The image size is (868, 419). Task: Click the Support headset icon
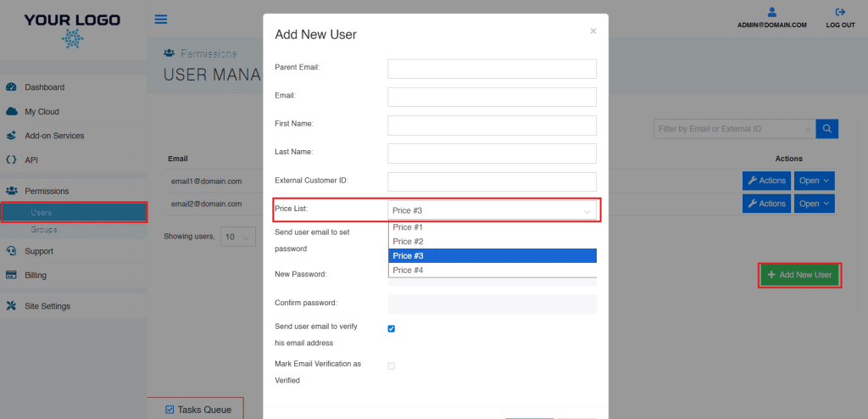click(x=11, y=251)
